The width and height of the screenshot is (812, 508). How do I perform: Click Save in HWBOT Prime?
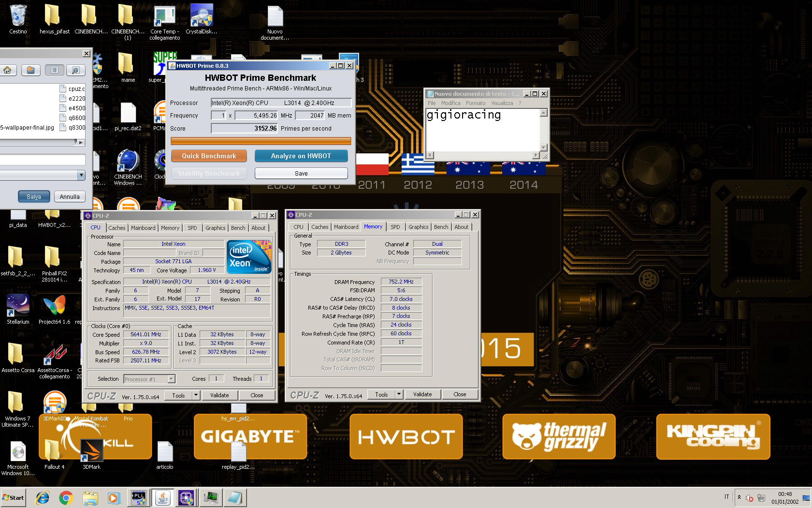[301, 173]
